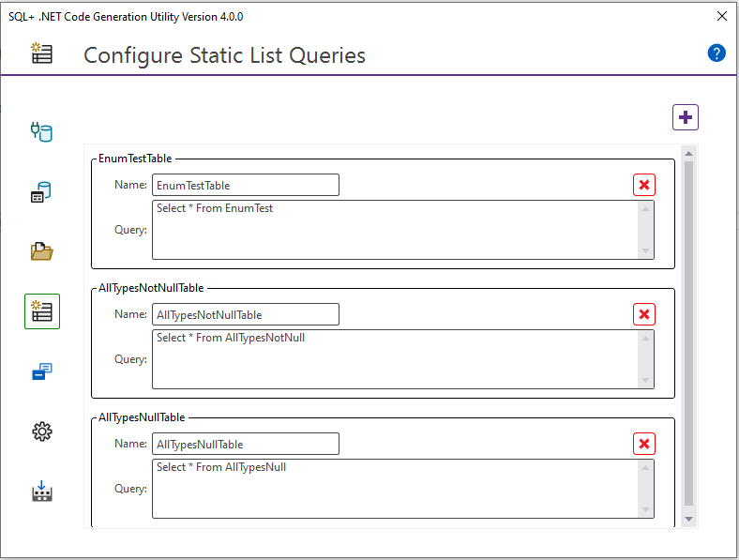Viewport: 739px width, 560px height.
Task: Remove the AllTypesNullTable query
Action: tap(644, 444)
